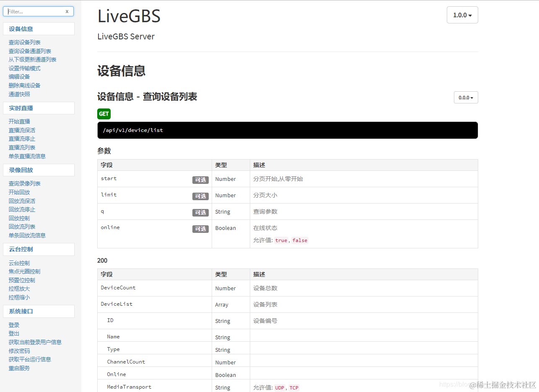
Task: Open the 开始直播 sidebar link
Action: 19,121
